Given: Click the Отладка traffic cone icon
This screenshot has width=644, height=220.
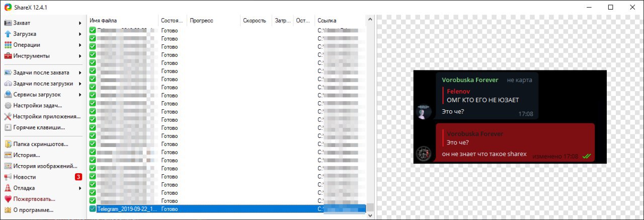Looking at the screenshot, I should (x=8, y=188).
